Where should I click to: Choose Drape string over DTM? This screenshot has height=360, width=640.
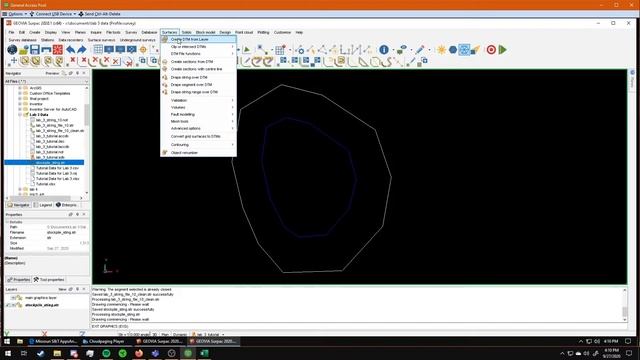pyautogui.click(x=198, y=77)
